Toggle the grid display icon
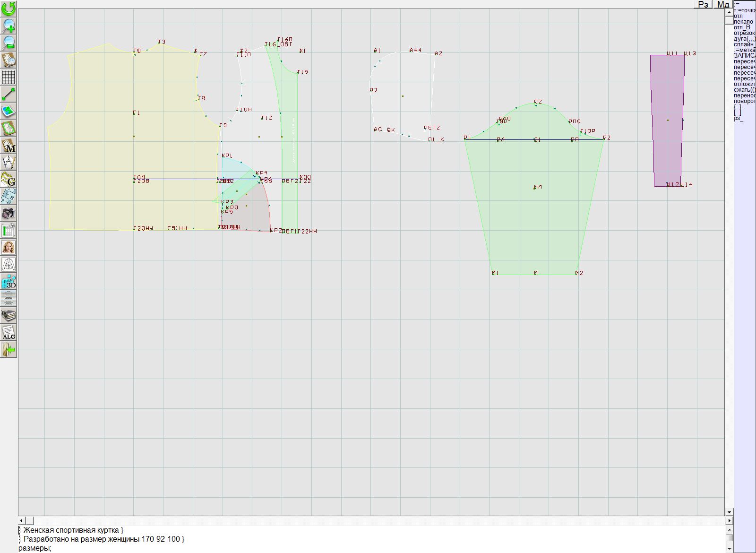The height and width of the screenshot is (553, 756). click(x=9, y=77)
